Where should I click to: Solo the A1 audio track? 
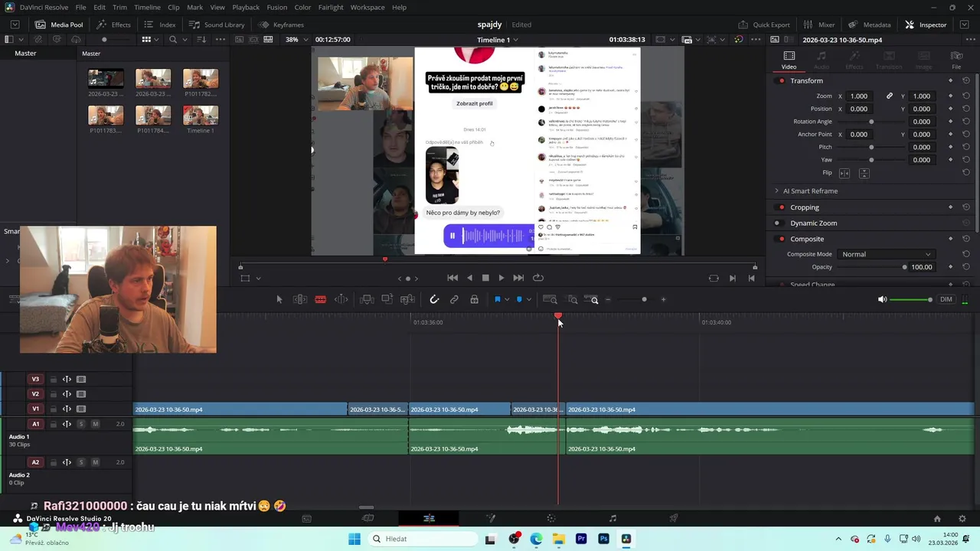pyautogui.click(x=81, y=424)
